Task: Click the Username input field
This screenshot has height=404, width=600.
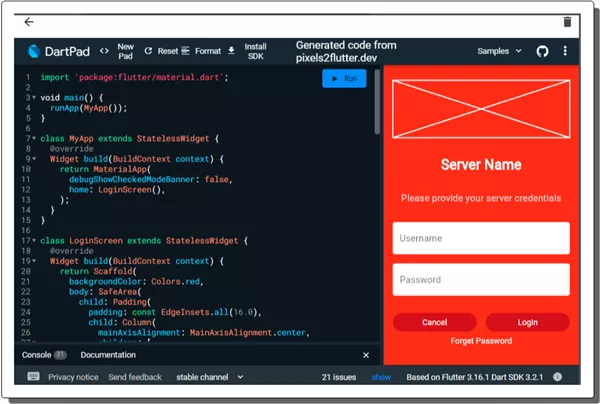Action: (481, 238)
